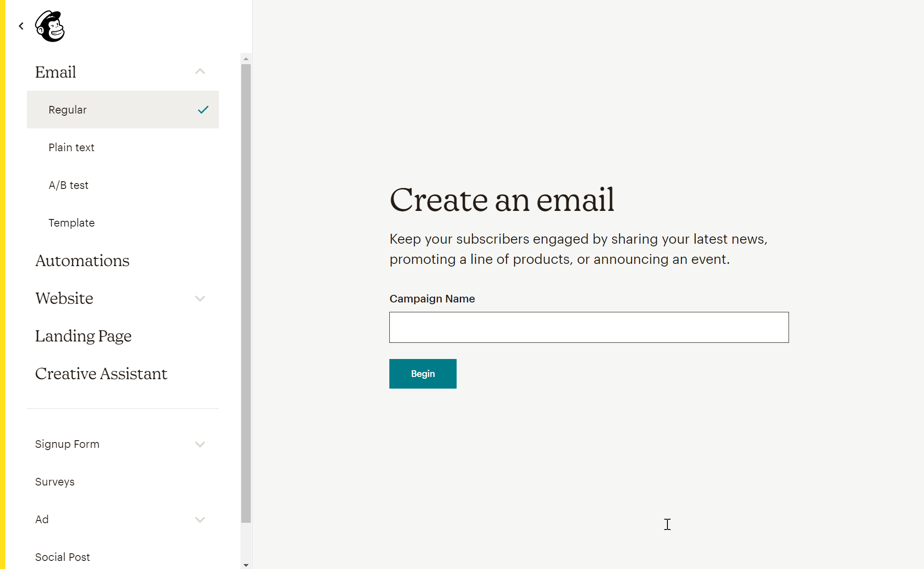The height and width of the screenshot is (569, 924).
Task: Open the Landing Page option
Action: [83, 336]
